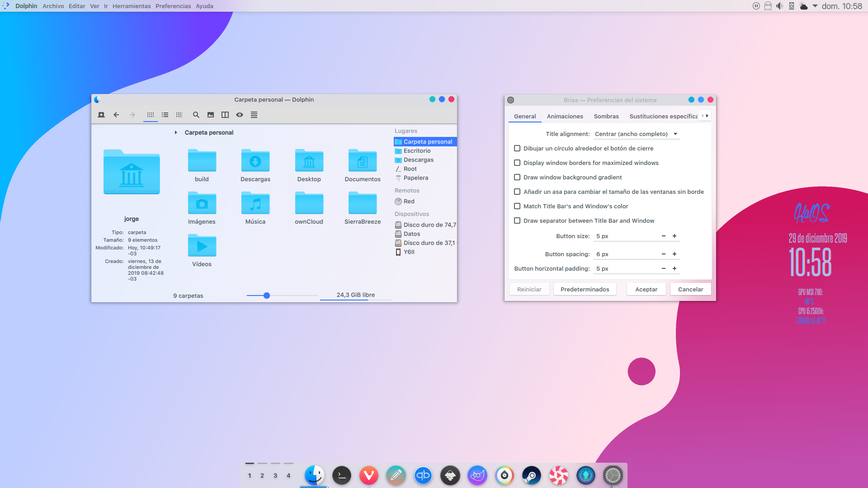868x488 pixels.
Task: Toggle image previews in Dolphin toolbar
Action: pyautogui.click(x=211, y=115)
